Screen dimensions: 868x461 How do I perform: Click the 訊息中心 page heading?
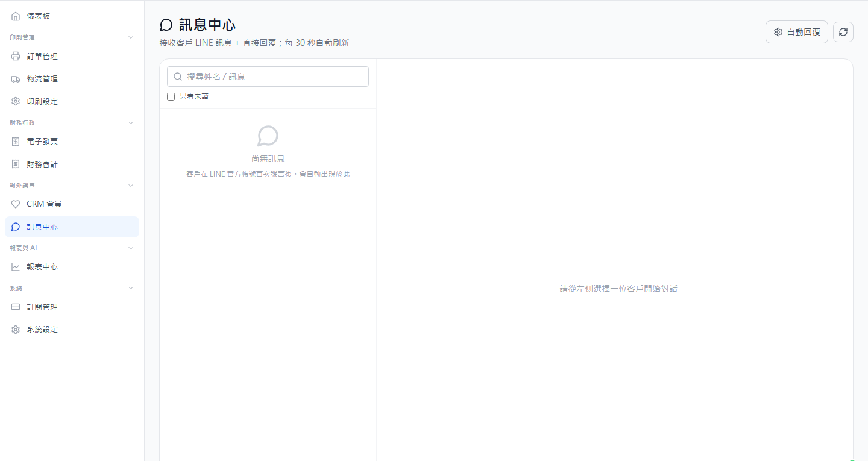(207, 25)
